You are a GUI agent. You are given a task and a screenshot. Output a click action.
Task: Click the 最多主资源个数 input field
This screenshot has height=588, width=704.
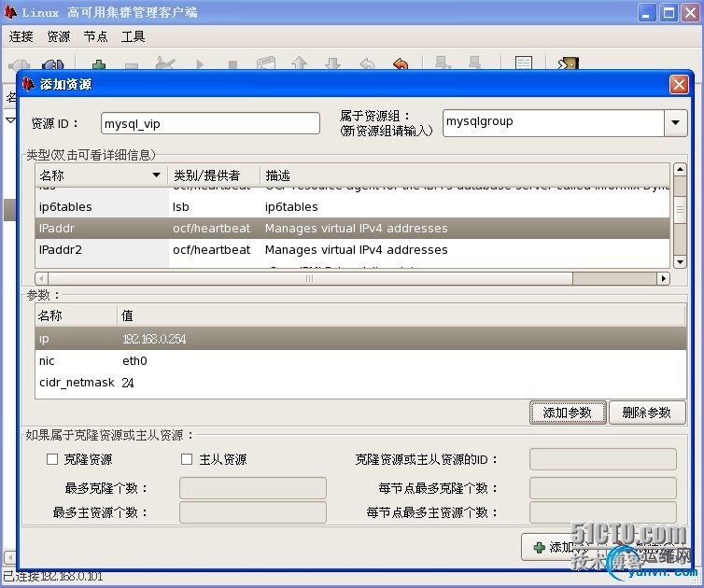(253, 512)
